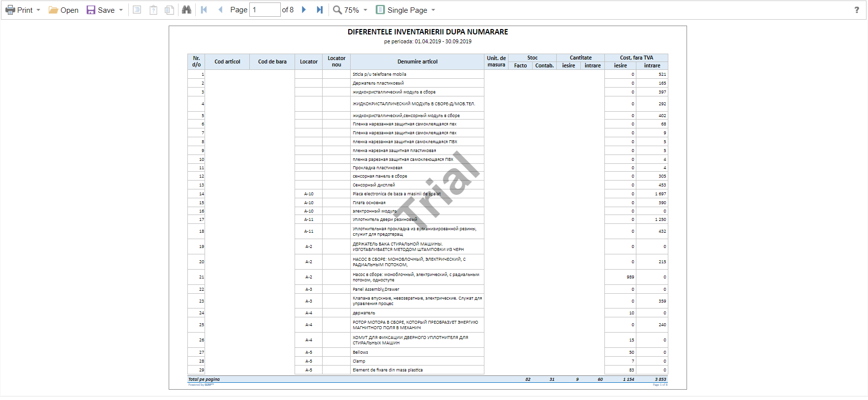Click the 'Cantitate' column header
Image resolution: width=868 pixels, height=400 pixels.
(581, 58)
